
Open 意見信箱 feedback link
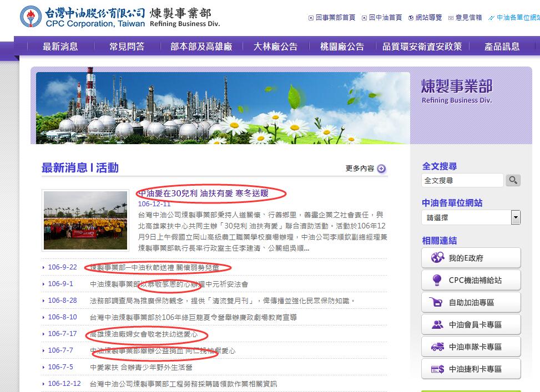click(x=469, y=18)
